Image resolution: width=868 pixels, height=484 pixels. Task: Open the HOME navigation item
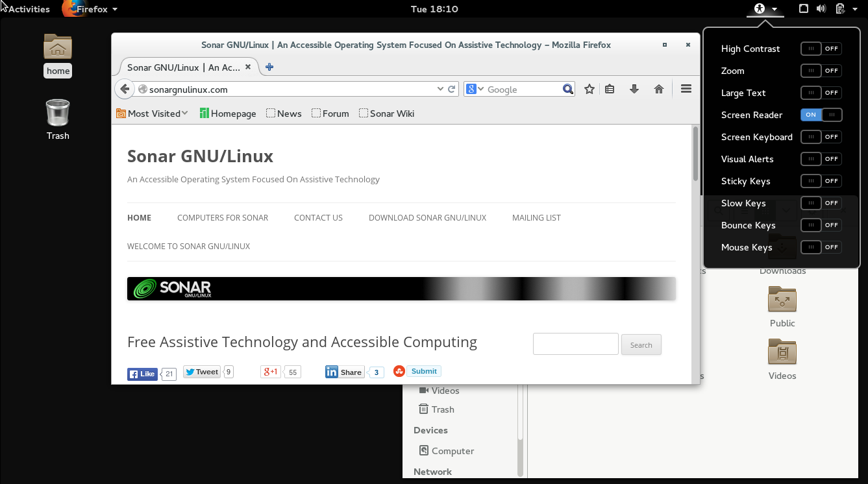pyautogui.click(x=140, y=218)
